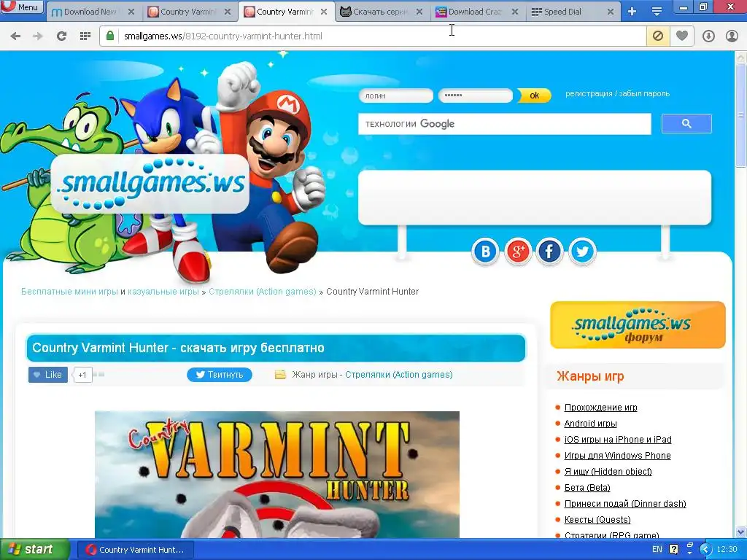The height and width of the screenshot is (560, 747).
Task: Click the 12:30 system clock
Action: pos(727,550)
